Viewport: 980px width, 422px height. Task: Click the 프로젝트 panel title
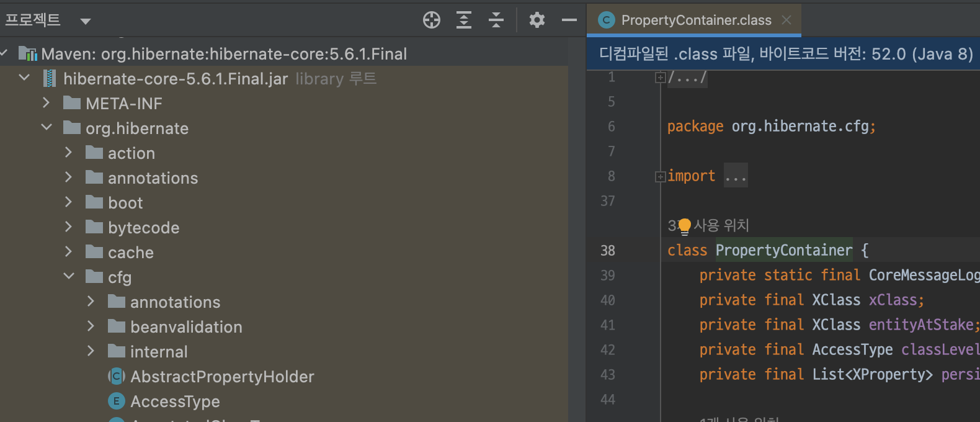click(33, 20)
